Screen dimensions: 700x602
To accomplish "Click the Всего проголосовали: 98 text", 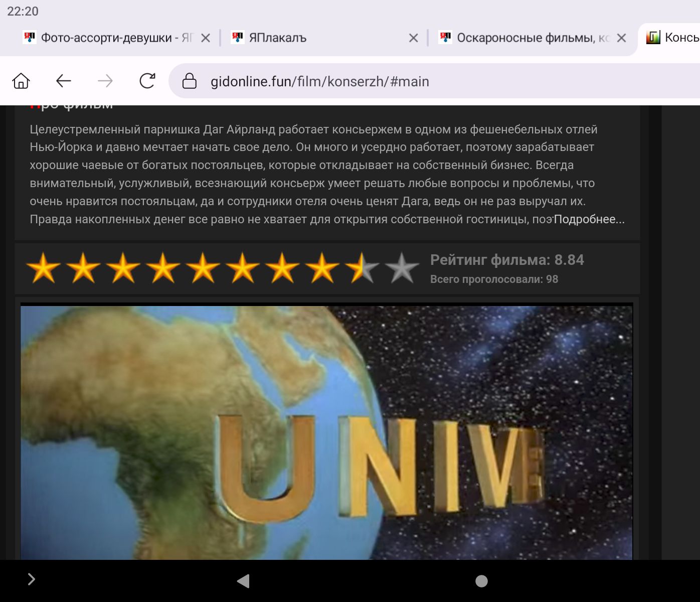I will coord(494,279).
